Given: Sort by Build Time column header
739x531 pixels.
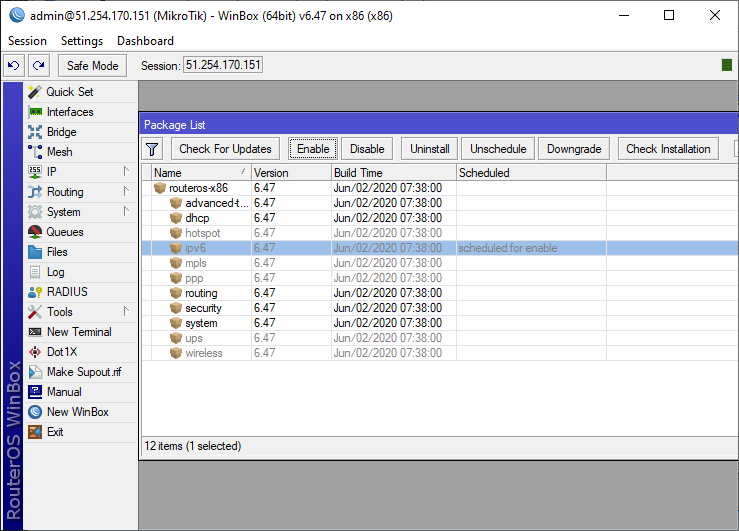Looking at the screenshot, I should click(x=394, y=173).
